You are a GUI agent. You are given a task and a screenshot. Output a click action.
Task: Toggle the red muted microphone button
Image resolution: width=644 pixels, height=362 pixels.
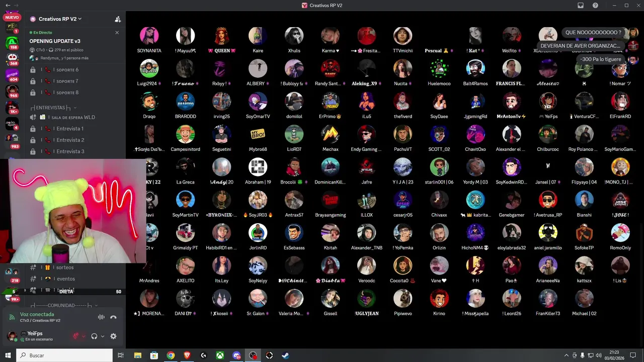pos(76,336)
